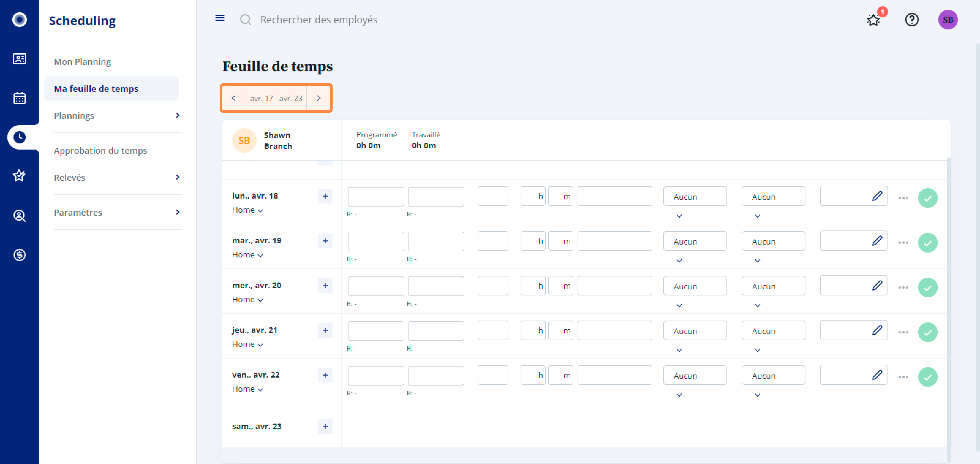The image size is (980, 464).
Task: Open Approbation du temps
Action: [100, 150]
